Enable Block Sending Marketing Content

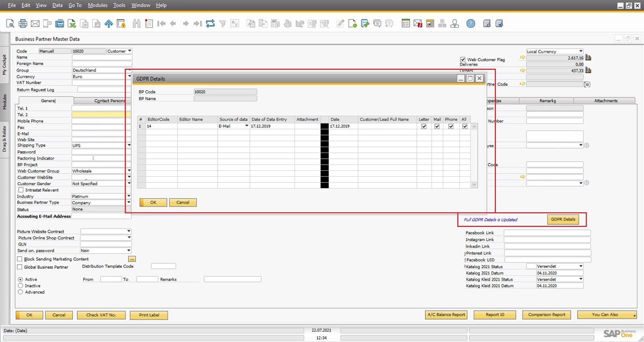20,259
